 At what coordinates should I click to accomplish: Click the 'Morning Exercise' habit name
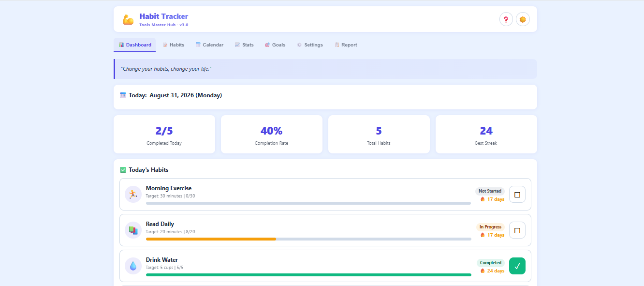pos(169,188)
